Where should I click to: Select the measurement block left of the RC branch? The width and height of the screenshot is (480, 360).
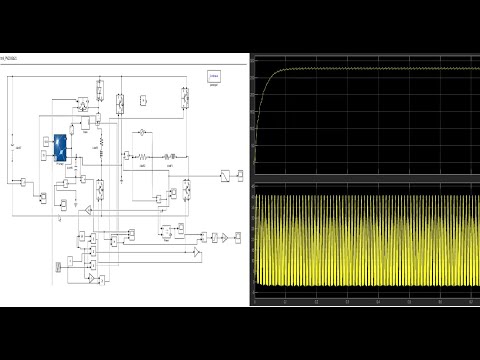[127, 155]
